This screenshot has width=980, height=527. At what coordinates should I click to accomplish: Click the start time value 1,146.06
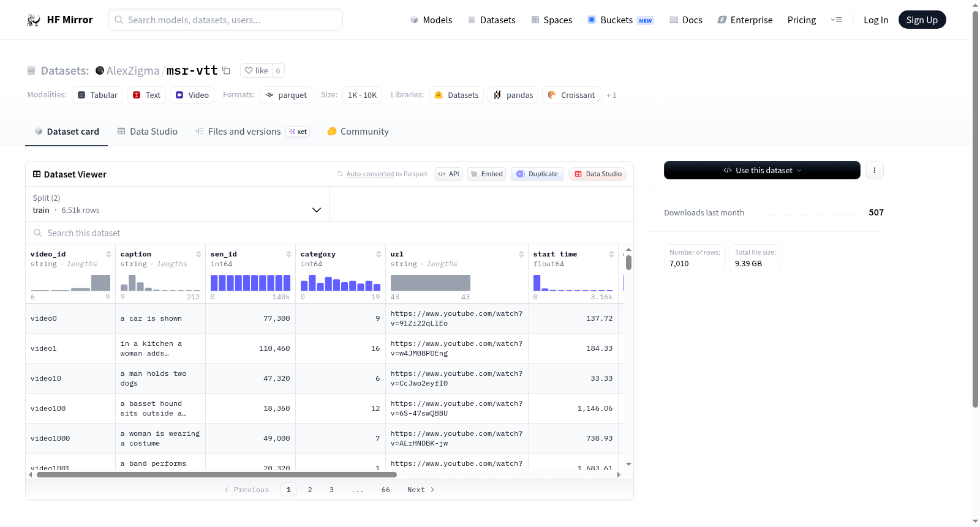(x=595, y=408)
